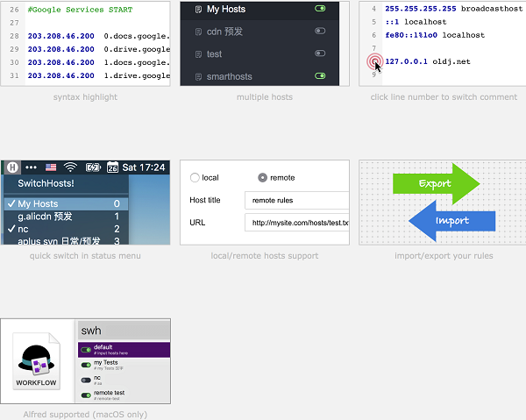This screenshot has height=420, width=526.
Task: Click local/remote hosts support caption
Action: click(x=265, y=256)
